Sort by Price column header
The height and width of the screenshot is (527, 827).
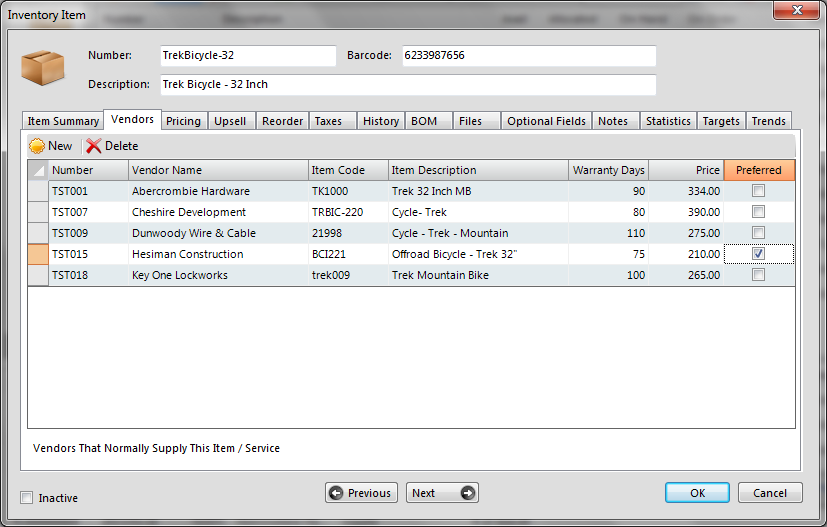(686, 170)
